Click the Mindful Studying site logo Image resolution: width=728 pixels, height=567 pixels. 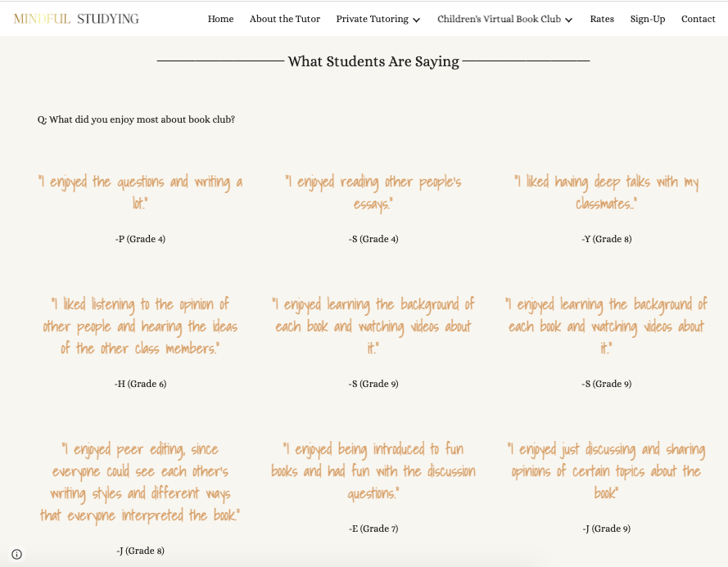tap(76, 19)
